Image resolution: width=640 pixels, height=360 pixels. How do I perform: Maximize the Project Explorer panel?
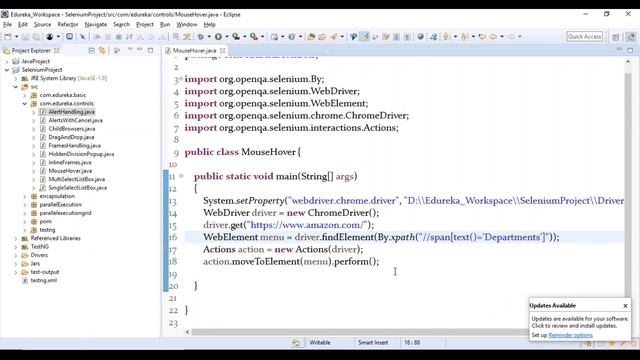150,50
